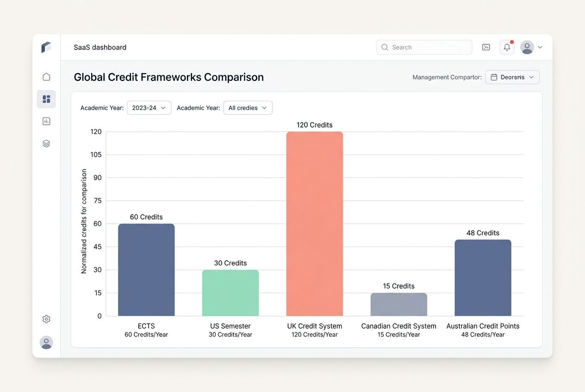Open the Deorsris comparator dropdown
585x392 pixels.
(512, 77)
